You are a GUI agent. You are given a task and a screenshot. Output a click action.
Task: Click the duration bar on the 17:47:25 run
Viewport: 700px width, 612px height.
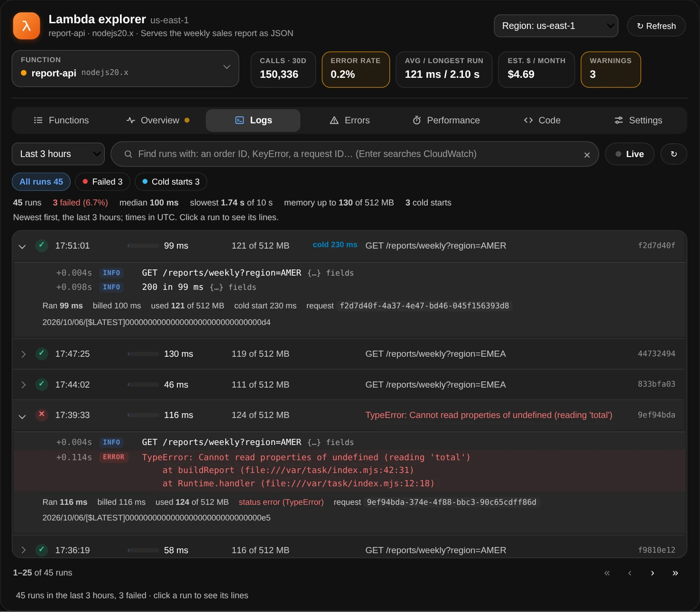tap(143, 354)
